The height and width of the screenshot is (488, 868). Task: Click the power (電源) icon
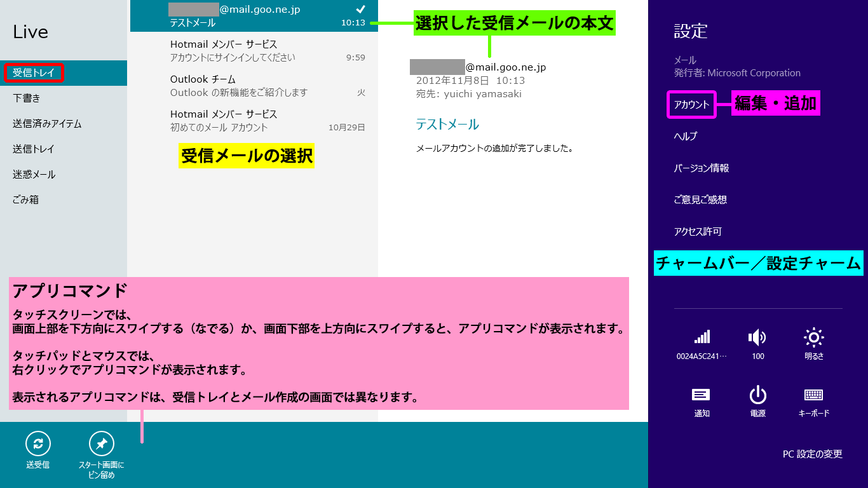(x=757, y=395)
